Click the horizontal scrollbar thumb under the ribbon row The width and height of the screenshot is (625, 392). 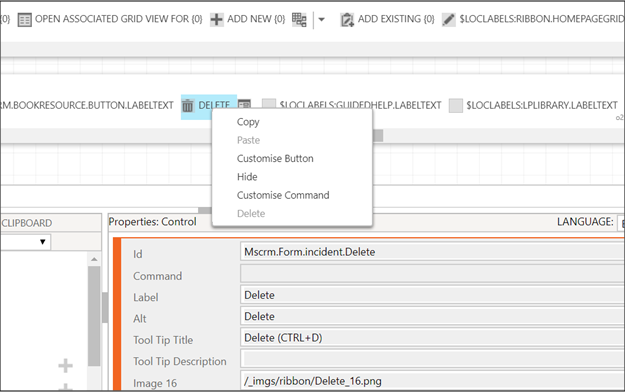[x=378, y=136]
